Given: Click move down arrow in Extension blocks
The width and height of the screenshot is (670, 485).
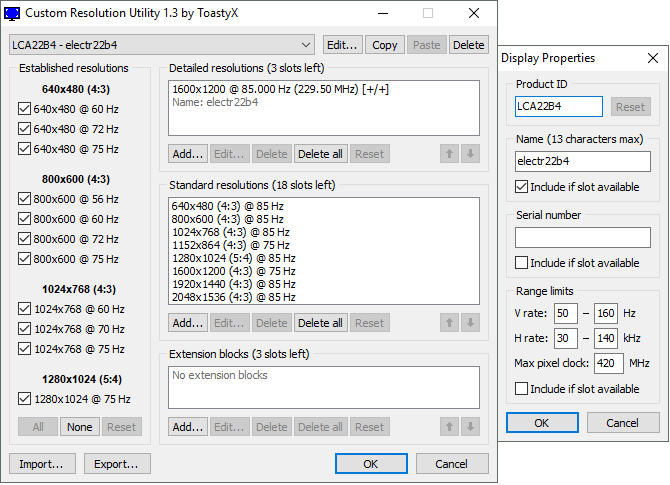Looking at the screenshot, I should pyautogui.click(x=471, y=427).
